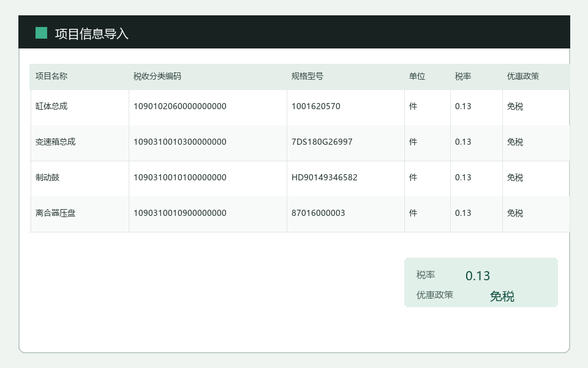Viewport: 588px width, 368px height.
Task: Click 免税 in the 离合器压盘 row
Action: tap(515, 213)
